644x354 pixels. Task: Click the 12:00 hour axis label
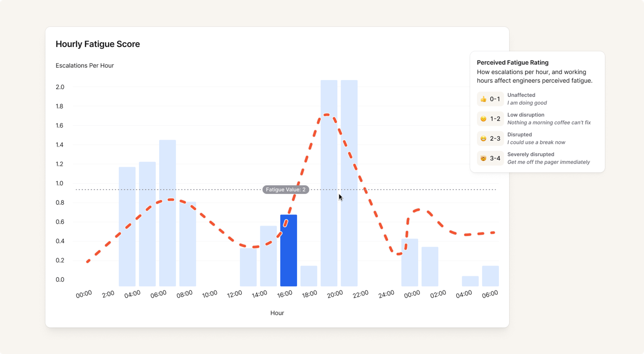[x=234, y=294]
